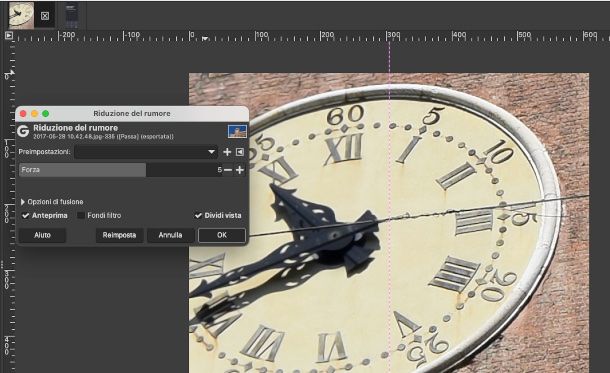Zoom the dialog with green button
Screen dimensions: 610x373
tap(46, 114)
